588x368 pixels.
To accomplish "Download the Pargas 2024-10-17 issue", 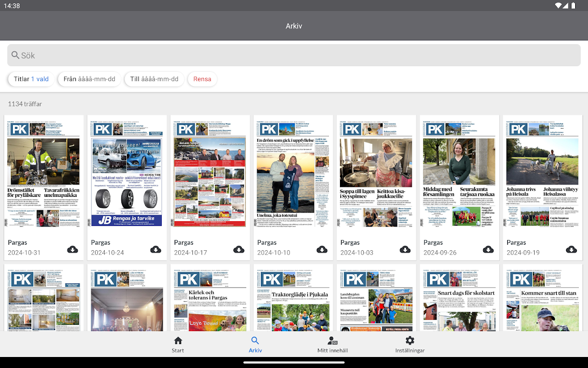I will (x=239, y=249).
